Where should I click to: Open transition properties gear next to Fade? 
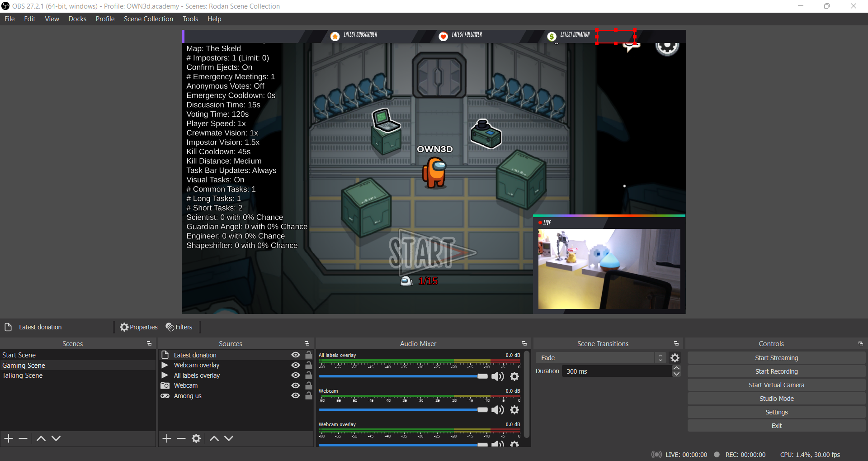[x=675, y=358]
